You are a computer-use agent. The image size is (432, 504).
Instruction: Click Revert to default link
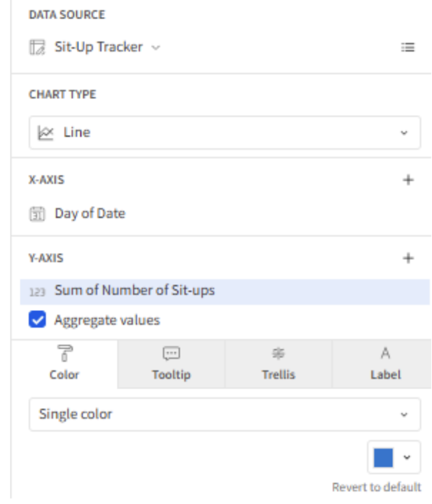[x=376, y=487]
